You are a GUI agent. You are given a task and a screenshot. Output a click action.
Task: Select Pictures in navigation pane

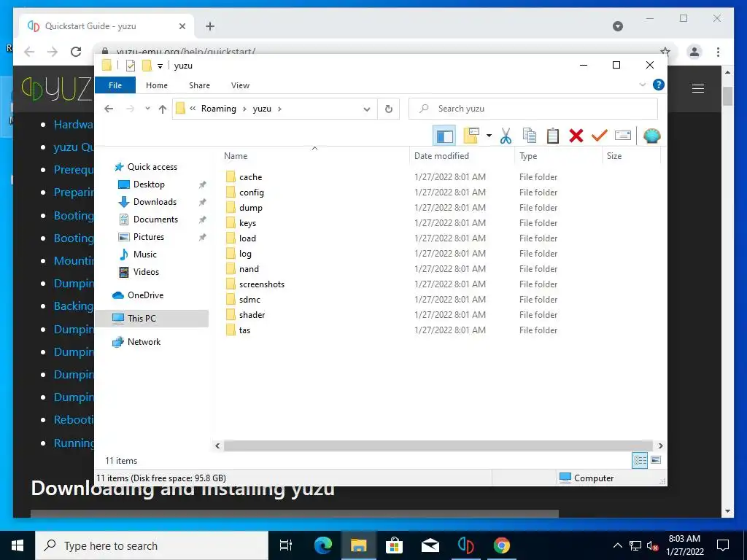coord(148,237)
